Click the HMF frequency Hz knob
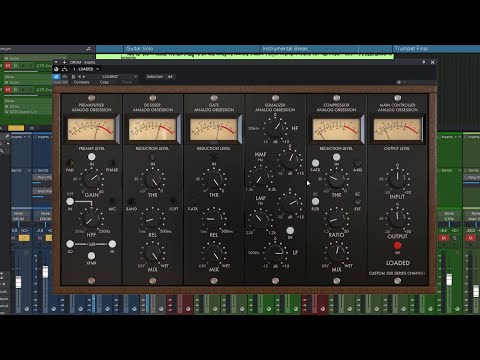Image resolution: width=480 pixels, height=360 pixels. point(261,178)
